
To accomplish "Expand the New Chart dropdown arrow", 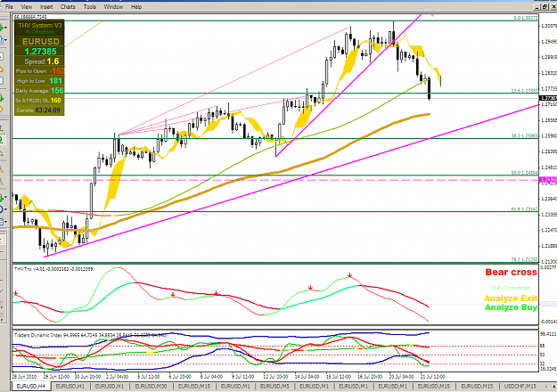I will tap(5, 28).
